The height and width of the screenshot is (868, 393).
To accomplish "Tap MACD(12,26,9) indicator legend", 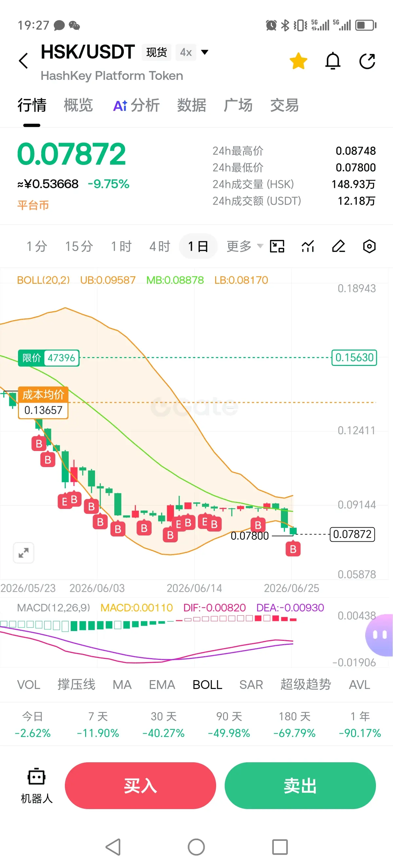I will click(54, 607).
